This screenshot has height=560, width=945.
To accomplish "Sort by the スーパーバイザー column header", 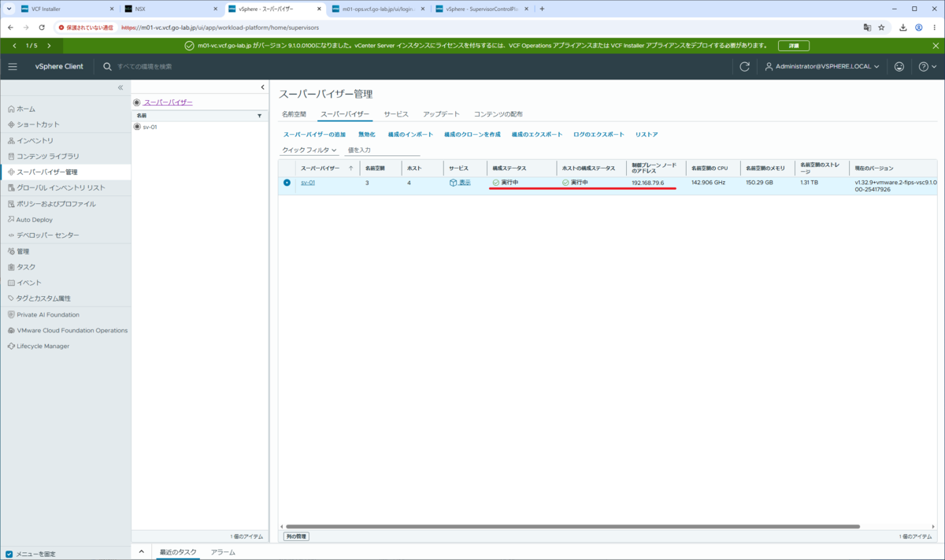I will (x=320, y=168).
